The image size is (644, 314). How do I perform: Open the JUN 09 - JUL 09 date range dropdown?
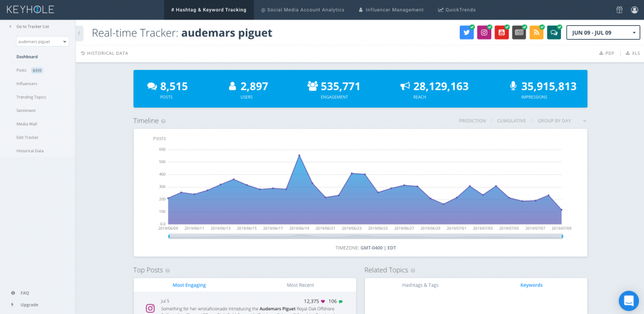[603, 33]
